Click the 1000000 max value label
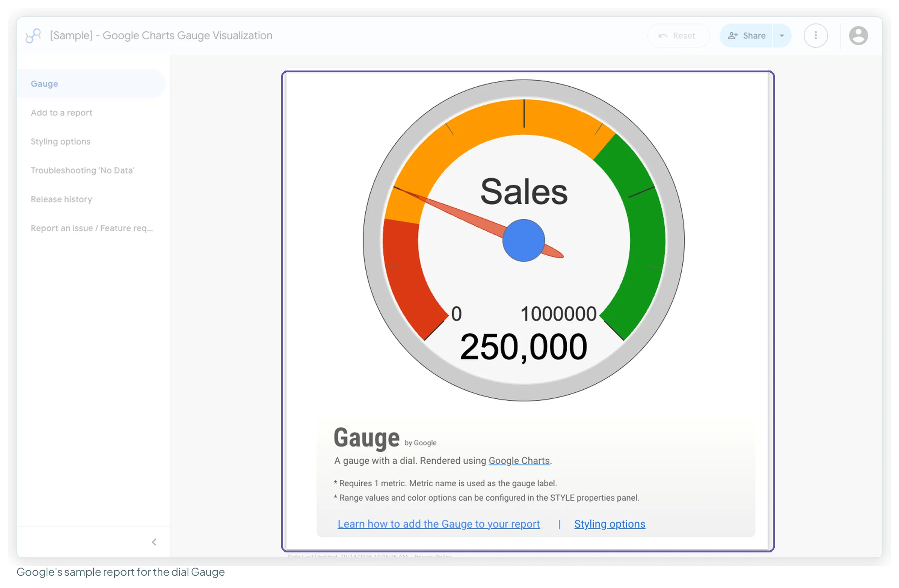This screenshot has width=899, height=588. point(559,314)
